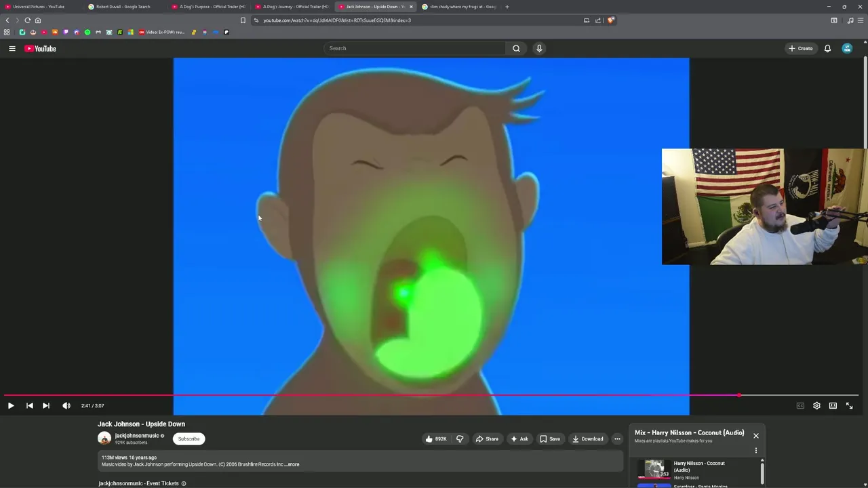Open more actions ellipsis under video
The height and width of the screenshot is (488, 868).
617,439
